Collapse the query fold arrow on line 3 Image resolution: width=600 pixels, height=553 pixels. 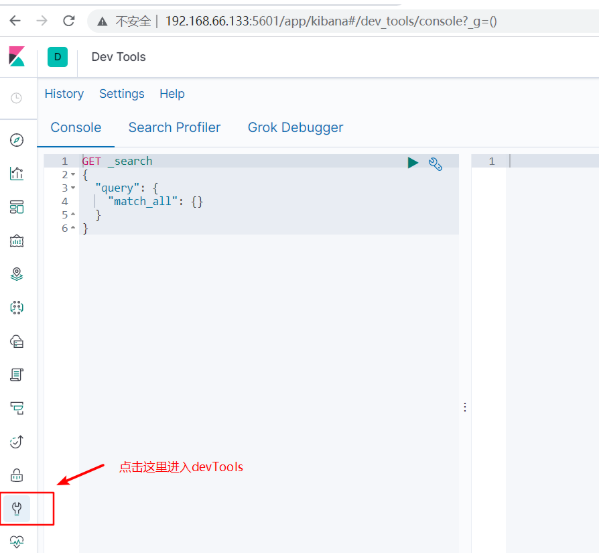73,188
